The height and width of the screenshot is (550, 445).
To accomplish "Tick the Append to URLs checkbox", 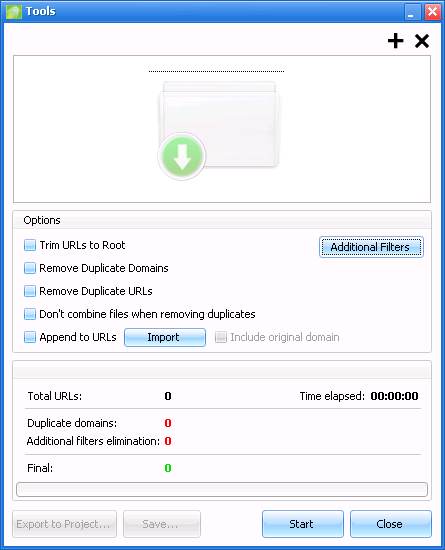I will (x=30, y=337).
